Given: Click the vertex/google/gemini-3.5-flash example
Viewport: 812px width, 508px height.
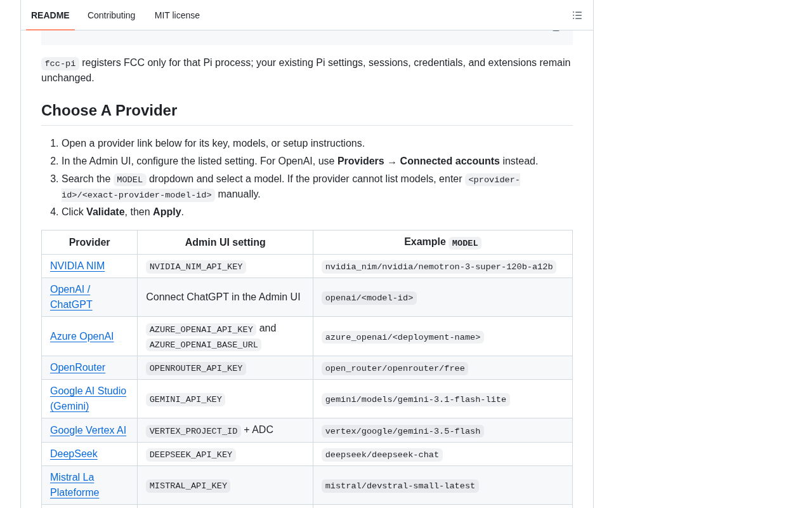Looking at the screenshot, I should pos(403,431).
